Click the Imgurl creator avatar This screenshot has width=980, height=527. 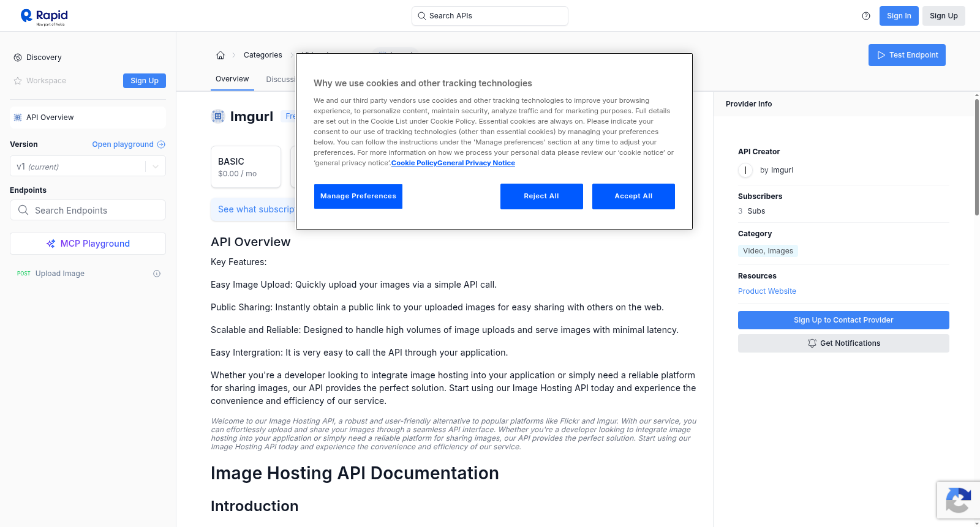pos(745,170)
